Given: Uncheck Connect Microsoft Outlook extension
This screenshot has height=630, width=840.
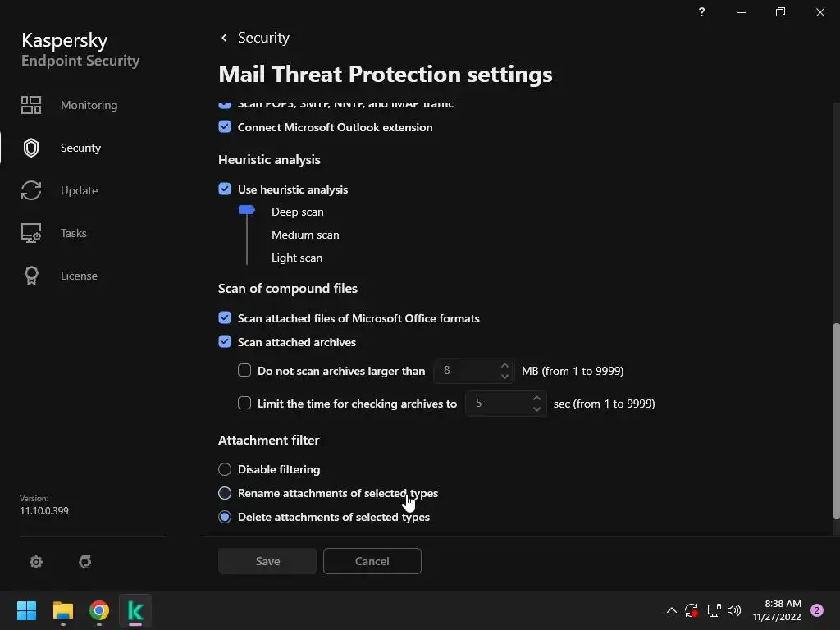Looking at the screenshot, I should [x=225, y=127].
